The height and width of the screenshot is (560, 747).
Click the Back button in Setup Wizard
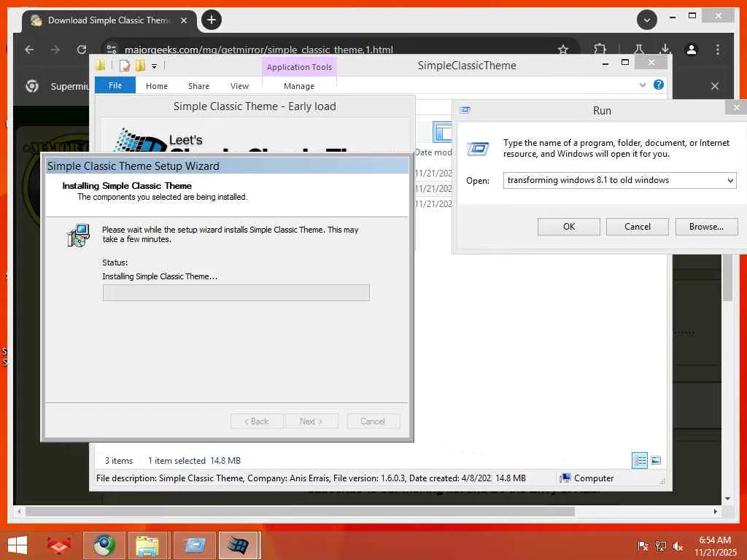click(257, 421)
